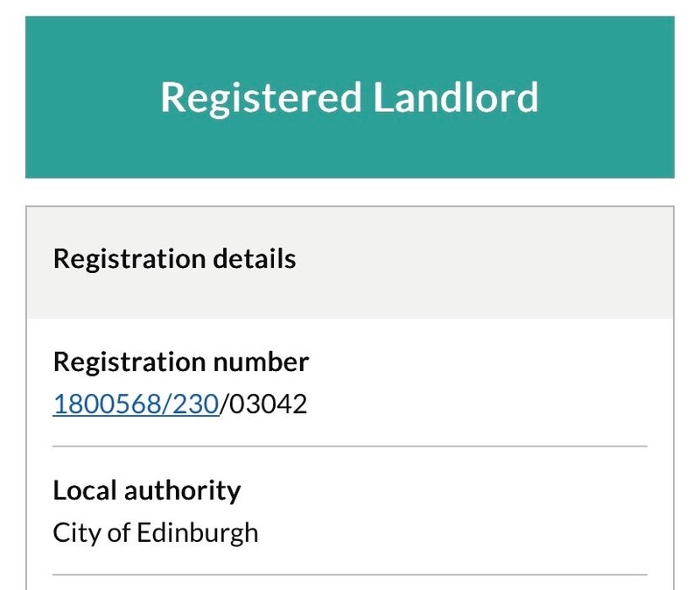The image size is (700, 590).
Task: Click the "Registered Landlord" banner heading
Action: tap(349, 97)
